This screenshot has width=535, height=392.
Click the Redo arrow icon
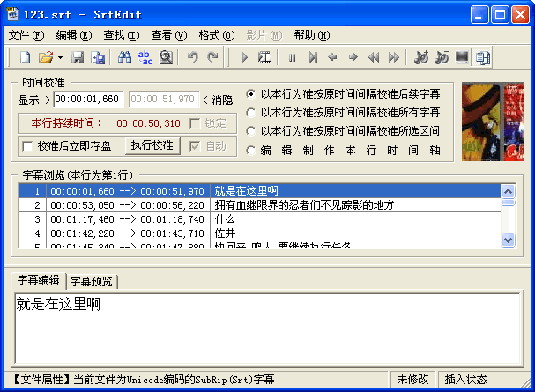[213, 57]
